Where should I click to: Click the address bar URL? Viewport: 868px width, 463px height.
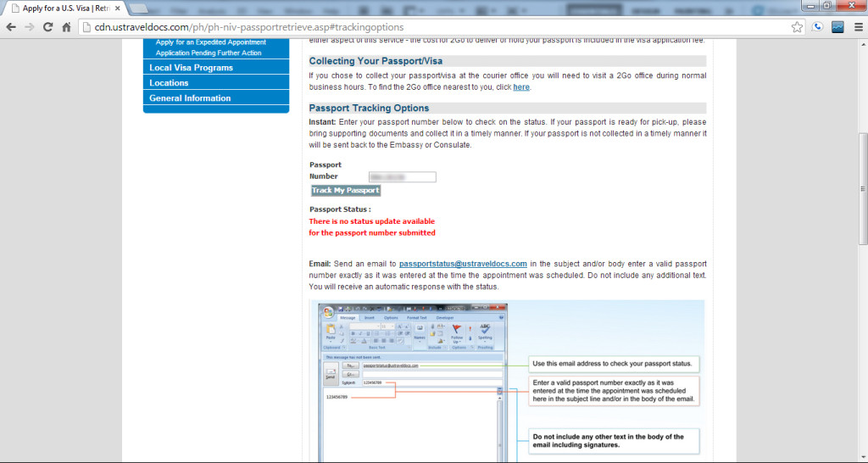click(249, 27)
